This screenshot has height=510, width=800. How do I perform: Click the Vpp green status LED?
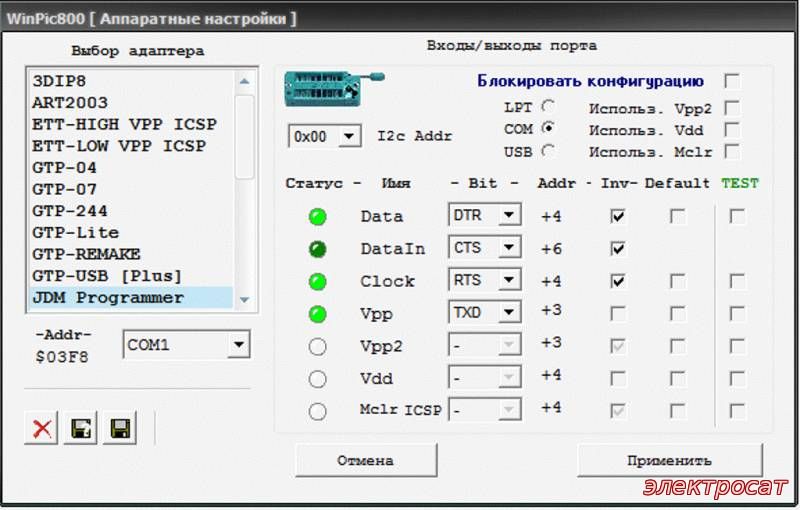pos(317,314)
